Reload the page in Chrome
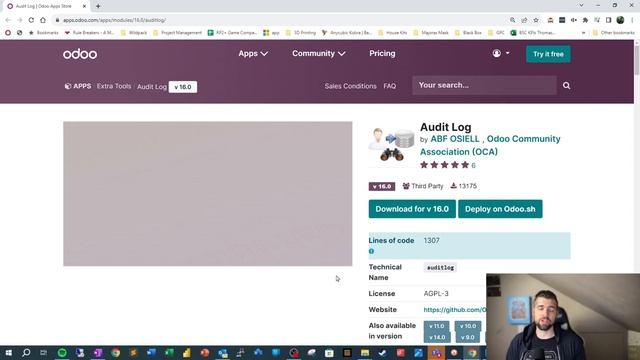 [x=31, y=20]
